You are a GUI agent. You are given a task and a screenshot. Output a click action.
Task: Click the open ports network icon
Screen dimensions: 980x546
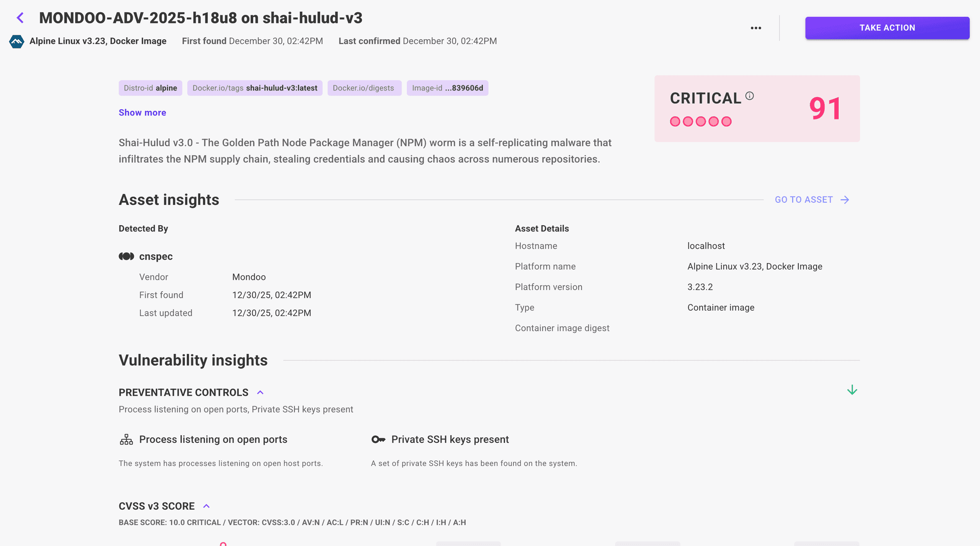click(x=126, y=439)
